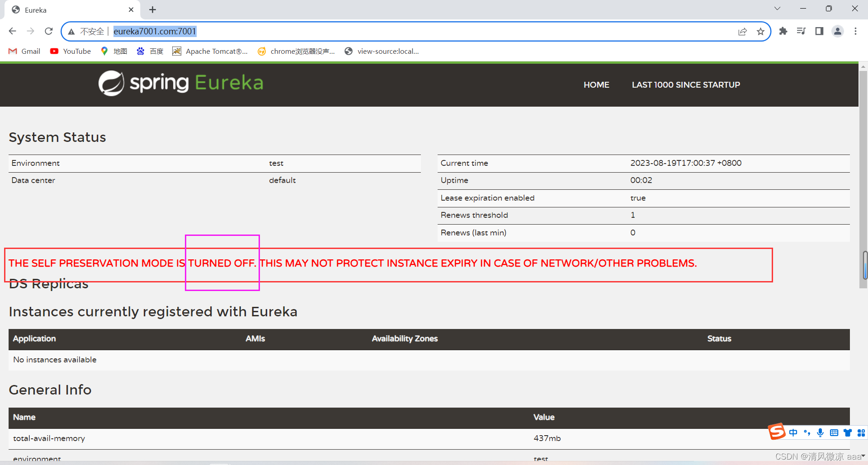Close the Eureka tab
Viewport: 868px width, 465px height.
tap(131, 9)
